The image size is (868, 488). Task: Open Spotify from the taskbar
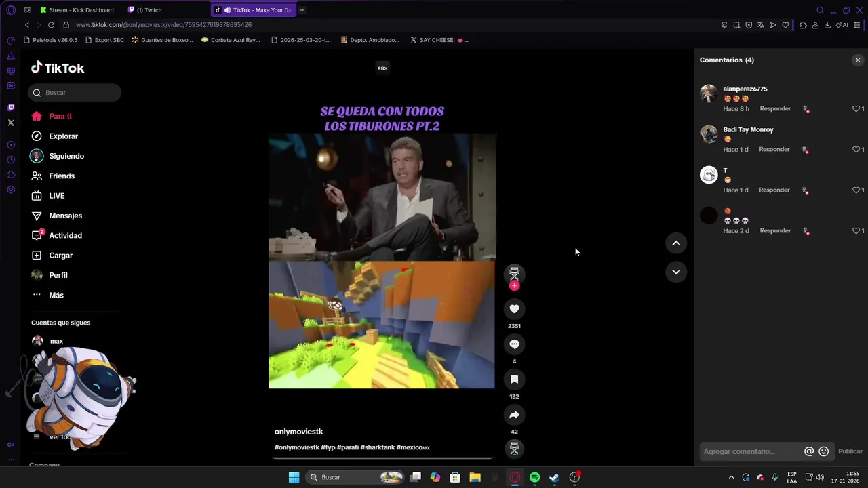pos(534,477)
